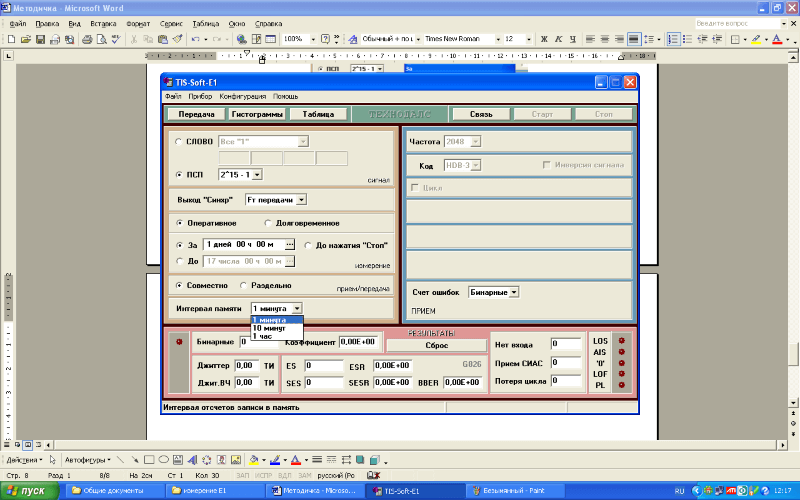Open Таблица menu in Word
Screen dimensions: 800x500
coord(206,24)
